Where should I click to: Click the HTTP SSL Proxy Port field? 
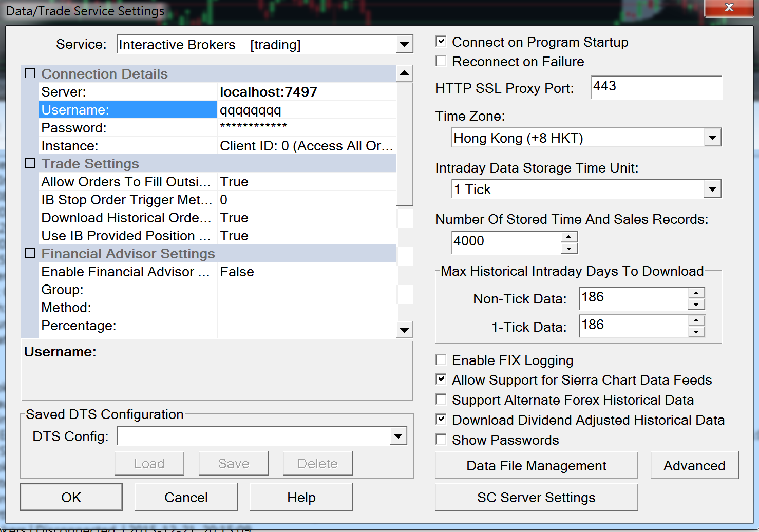coord(656,87)
